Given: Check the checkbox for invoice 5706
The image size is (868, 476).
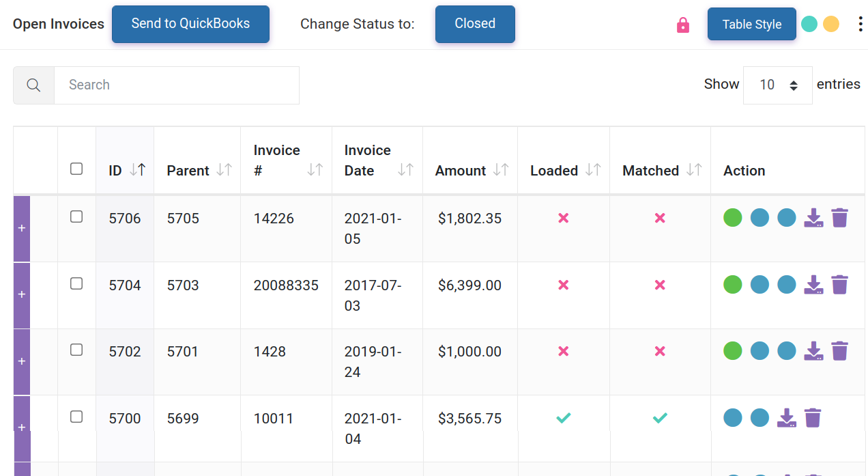Looking at the screenshot, I should coord(76,216).
